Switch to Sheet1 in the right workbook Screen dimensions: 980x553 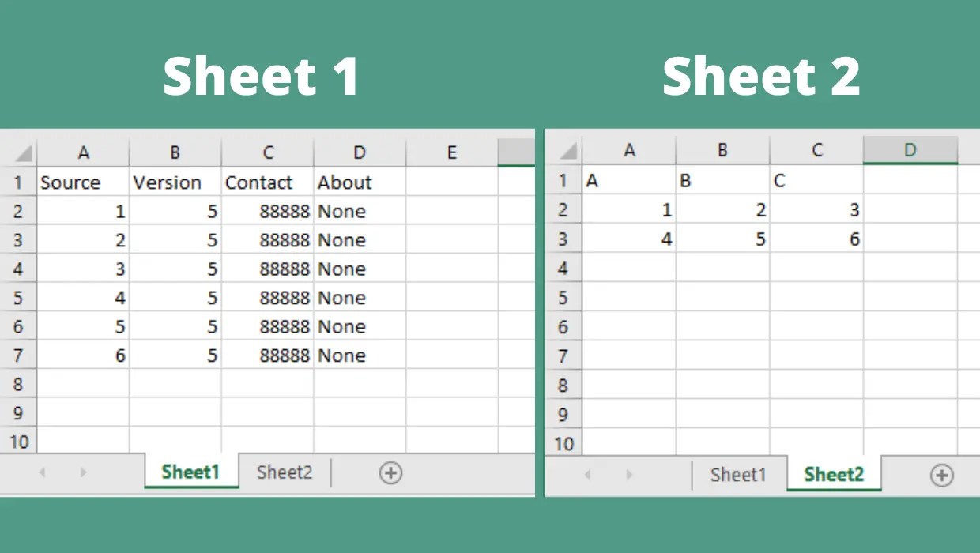coord(738,474)
